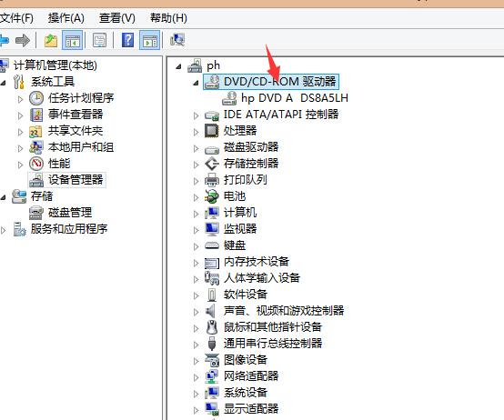Viewport: 504px width, 420px height.
Task: Click the up one level folder icon
Action: (x=50, y=41)
